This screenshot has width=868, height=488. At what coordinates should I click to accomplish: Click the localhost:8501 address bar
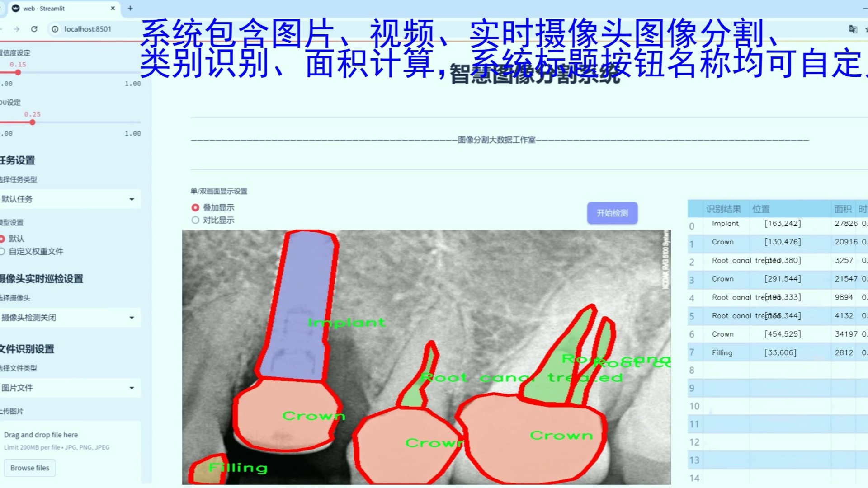pyautogui.click(x=89, y=29)
